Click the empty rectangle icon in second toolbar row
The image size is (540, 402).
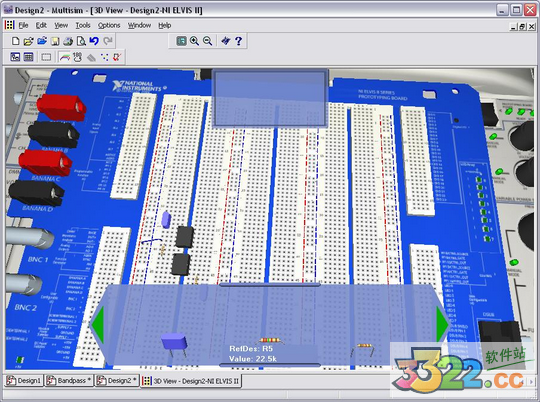tap(46, 57)
